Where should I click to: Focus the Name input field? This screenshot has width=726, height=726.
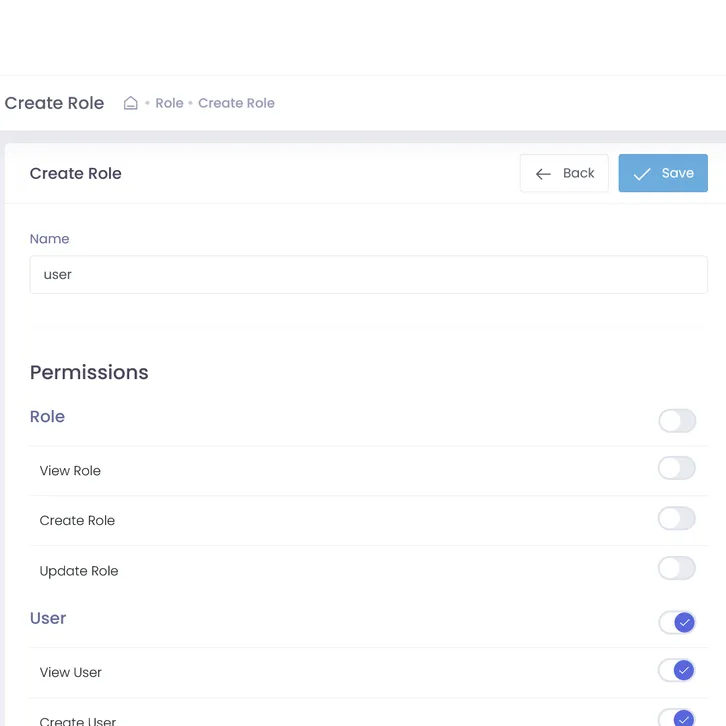point(368,274)
